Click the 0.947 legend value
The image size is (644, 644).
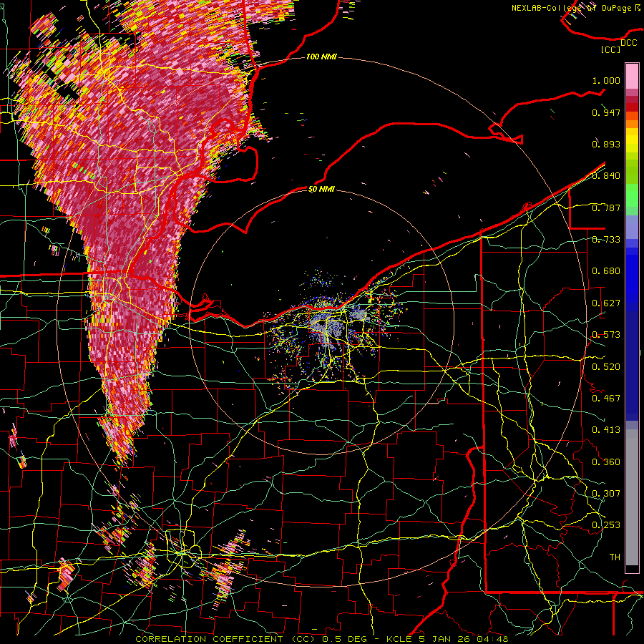click(606, 112)
